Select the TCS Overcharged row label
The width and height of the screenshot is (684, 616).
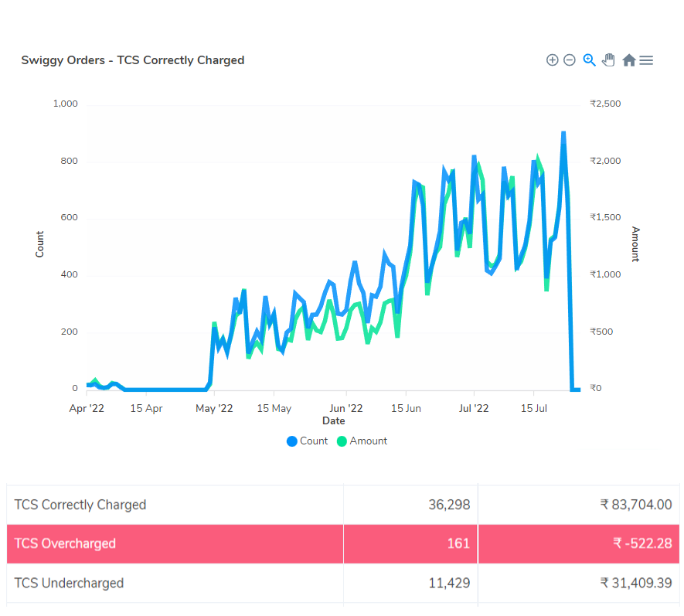click(x=65, y=543)
